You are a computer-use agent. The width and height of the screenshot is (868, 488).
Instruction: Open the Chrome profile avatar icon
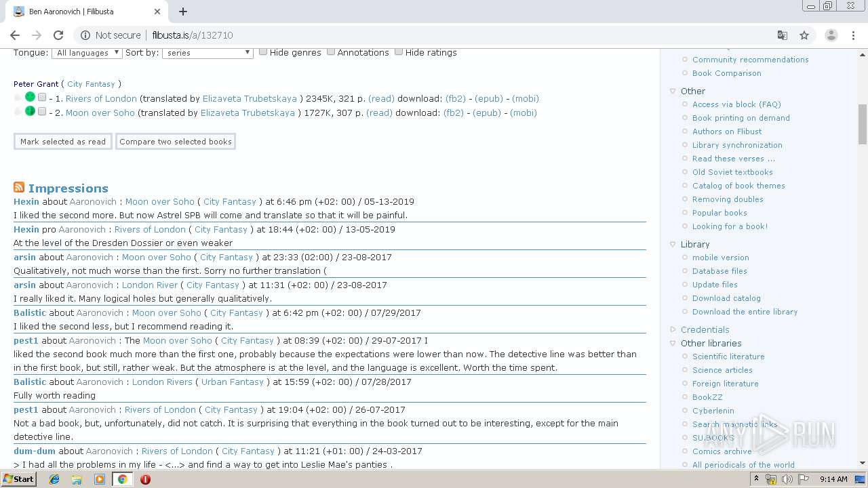point(831,35)
